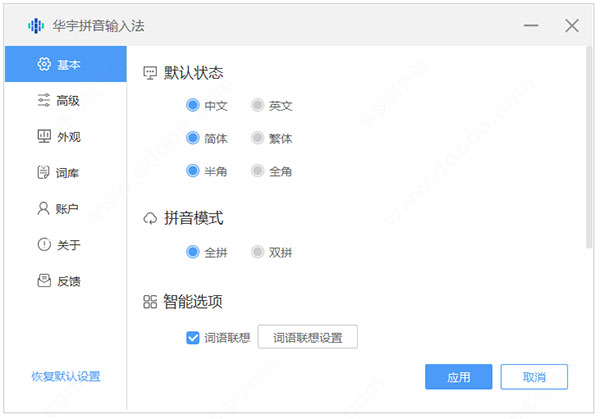Viewport: 600px width, 419px height.
Task: Open the 反馈 feedback icon
Action: [x=43, y=281]
